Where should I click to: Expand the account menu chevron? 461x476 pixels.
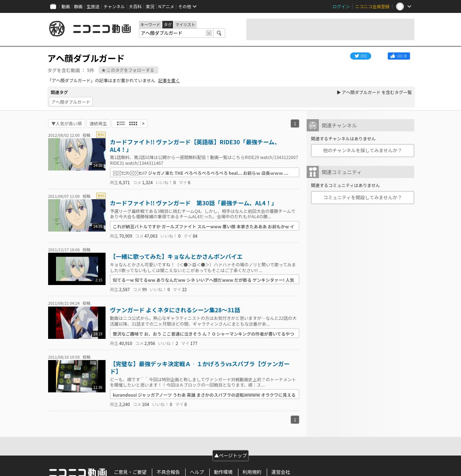409,6
